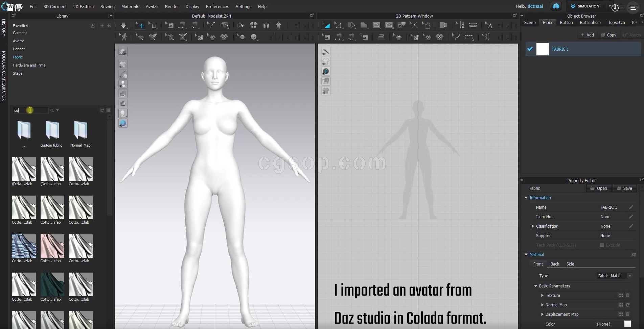Screen dimensions: 644x329
Task: Open the CLO cloud sync icon
Action: 556,6
